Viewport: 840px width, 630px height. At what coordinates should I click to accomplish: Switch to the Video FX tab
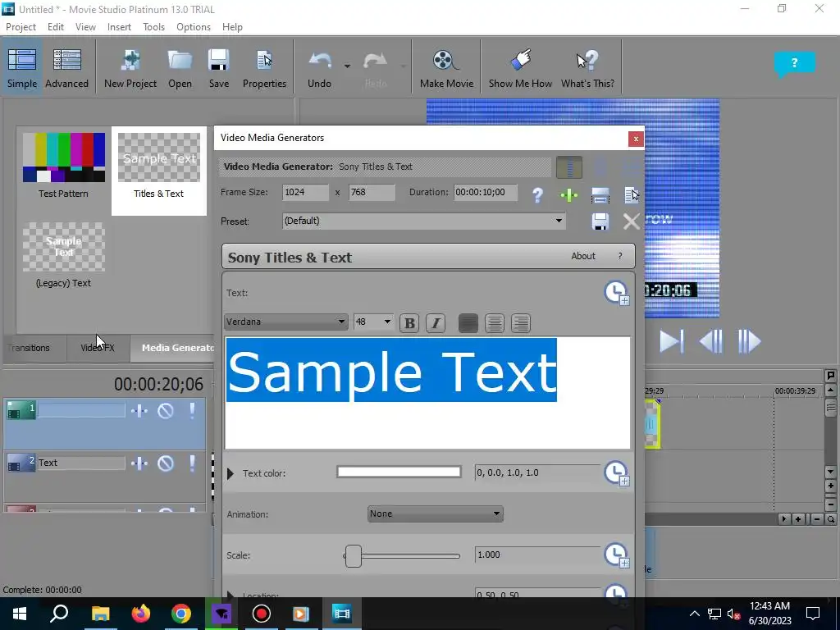point(98,348)
